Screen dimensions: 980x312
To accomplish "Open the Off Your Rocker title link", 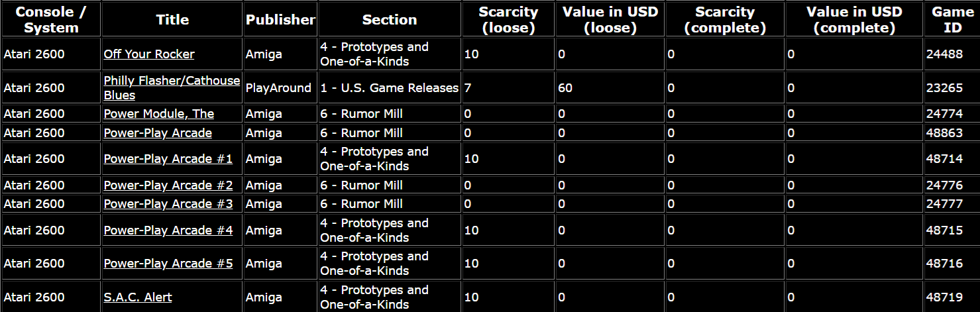I will 149,54.
